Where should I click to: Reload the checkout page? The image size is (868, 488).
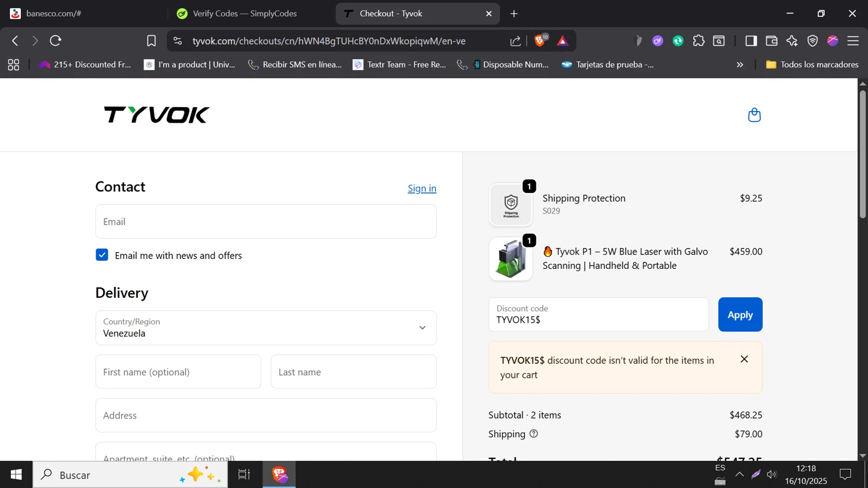click(56, 41)
